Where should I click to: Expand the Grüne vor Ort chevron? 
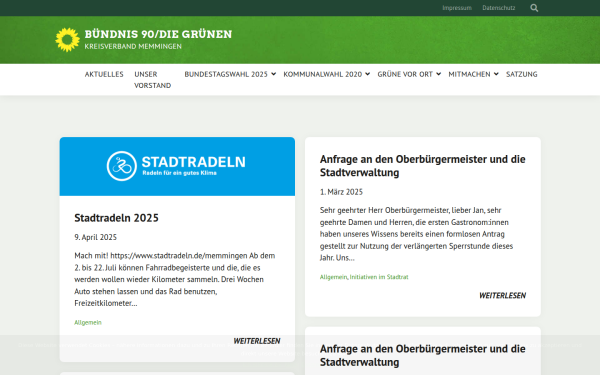[x=439, y=74]
